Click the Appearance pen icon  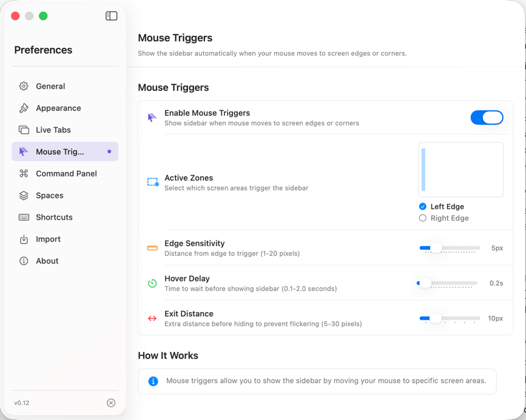(x=23, y=108)
